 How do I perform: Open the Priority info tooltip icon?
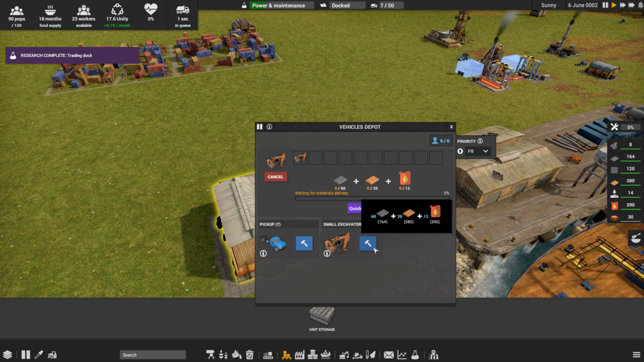click(480, 141)
